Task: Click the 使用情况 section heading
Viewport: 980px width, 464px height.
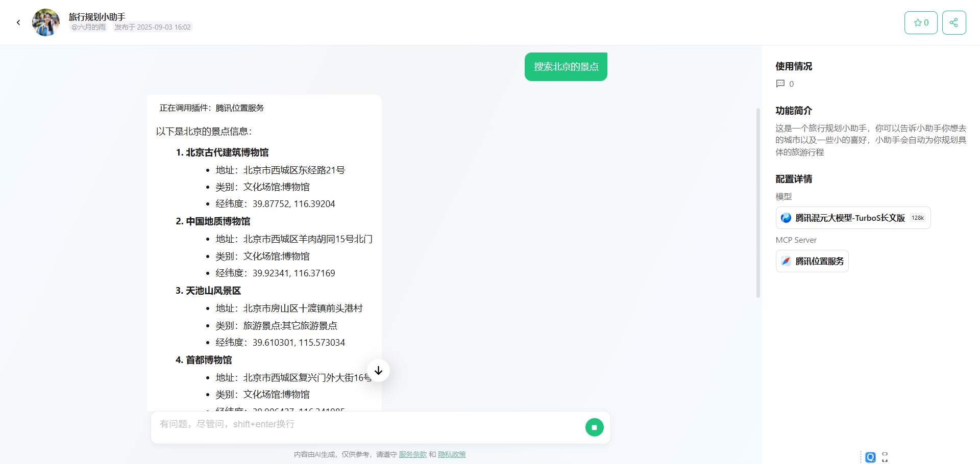Action: (x=794, y=66)
